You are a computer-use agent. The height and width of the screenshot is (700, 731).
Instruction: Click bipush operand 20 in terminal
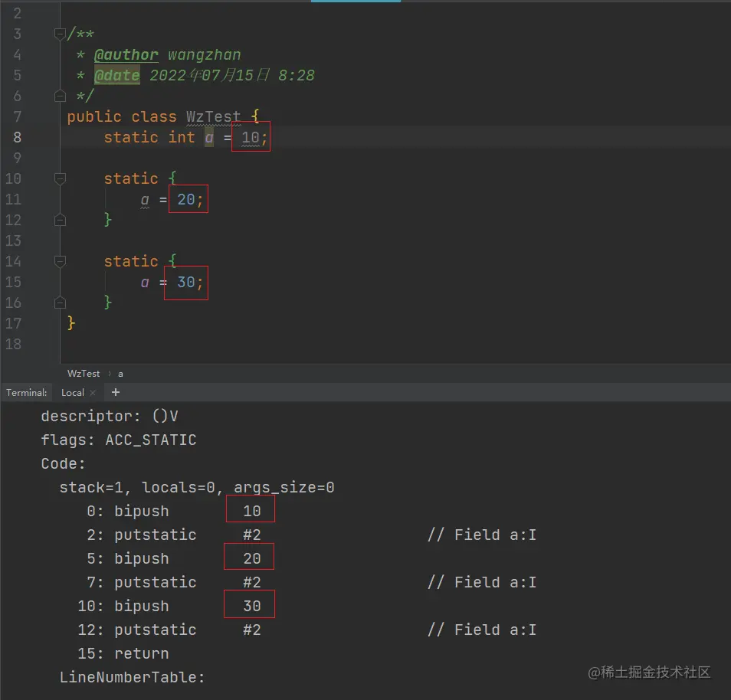pos(252,559)
